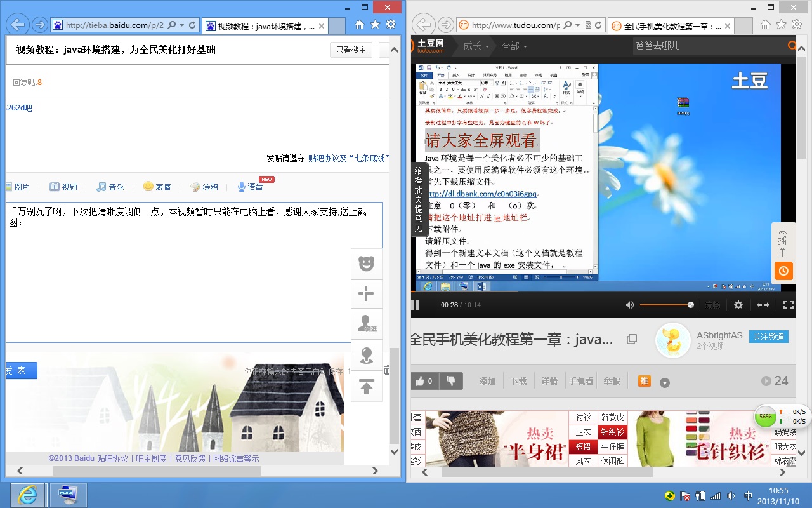Switch the player to widescreen mode
This screenshot has height=508, width=812.
coord(763,305)
